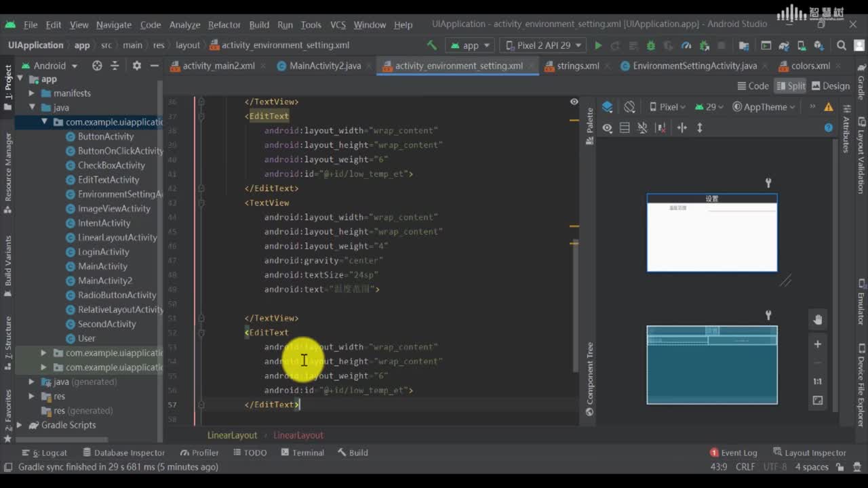
Task: Switch to Split view mode
Action: (791, 86)
